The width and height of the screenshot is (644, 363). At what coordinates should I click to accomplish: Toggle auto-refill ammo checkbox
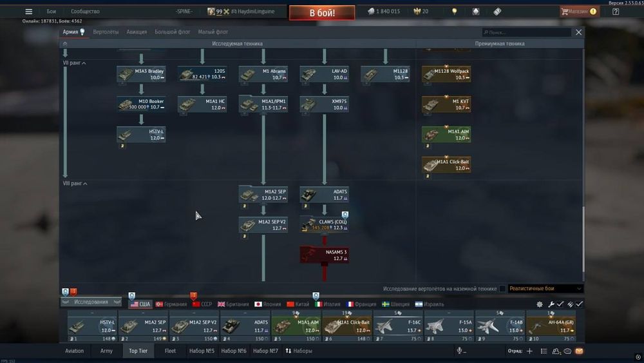coord(579,304)
